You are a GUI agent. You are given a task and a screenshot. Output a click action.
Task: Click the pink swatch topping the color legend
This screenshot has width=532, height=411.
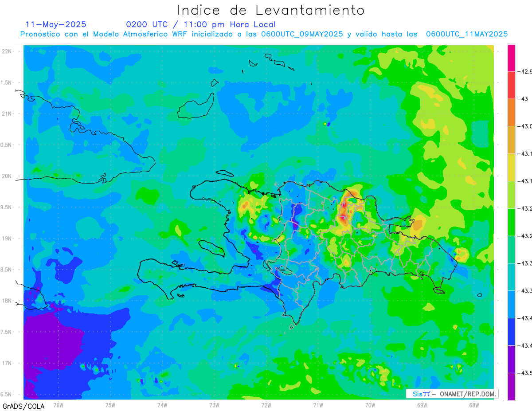pos(511,58)
